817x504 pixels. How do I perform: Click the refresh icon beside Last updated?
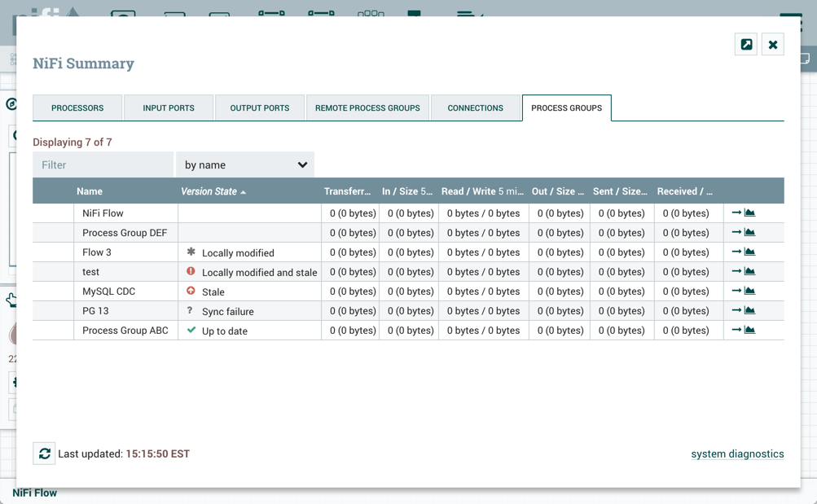pyautogui.click(x=44, y=454)
